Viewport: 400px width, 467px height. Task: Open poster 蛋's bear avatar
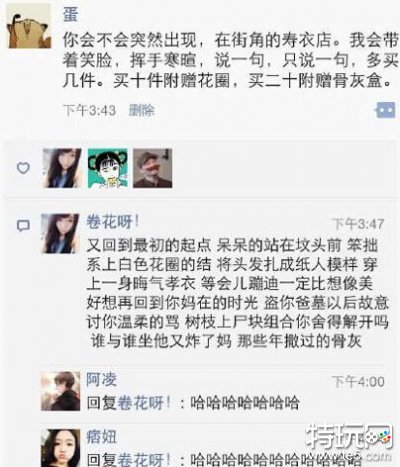coord(29,27)
